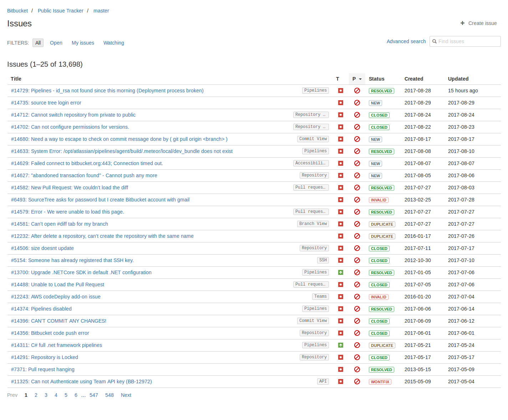
Task: Go to the Bitbucket breadcrumb link
Action: tap(17, 11)
